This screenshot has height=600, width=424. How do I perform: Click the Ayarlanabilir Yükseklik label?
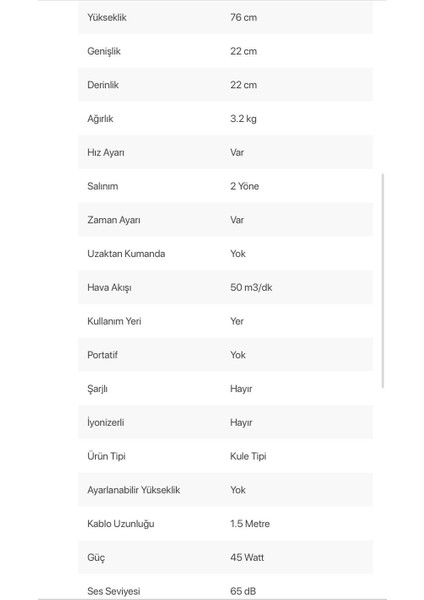click(134, 490)
